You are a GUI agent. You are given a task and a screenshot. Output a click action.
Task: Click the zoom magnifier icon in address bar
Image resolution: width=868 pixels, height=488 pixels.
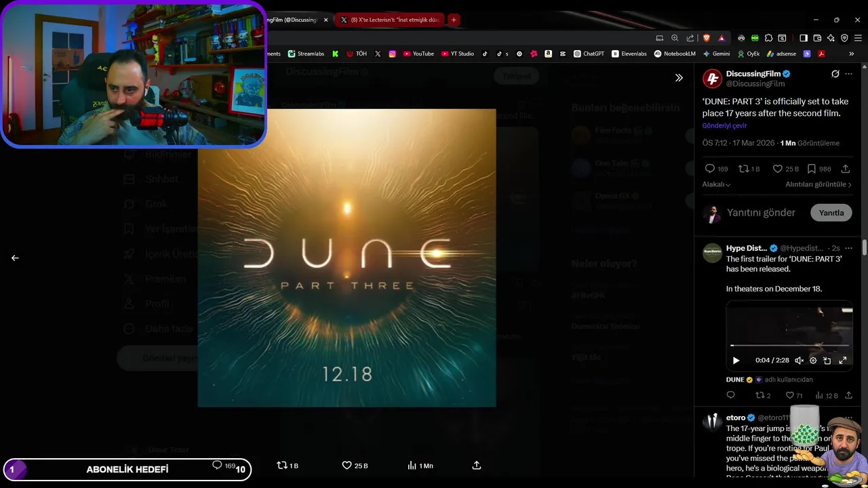675,38
